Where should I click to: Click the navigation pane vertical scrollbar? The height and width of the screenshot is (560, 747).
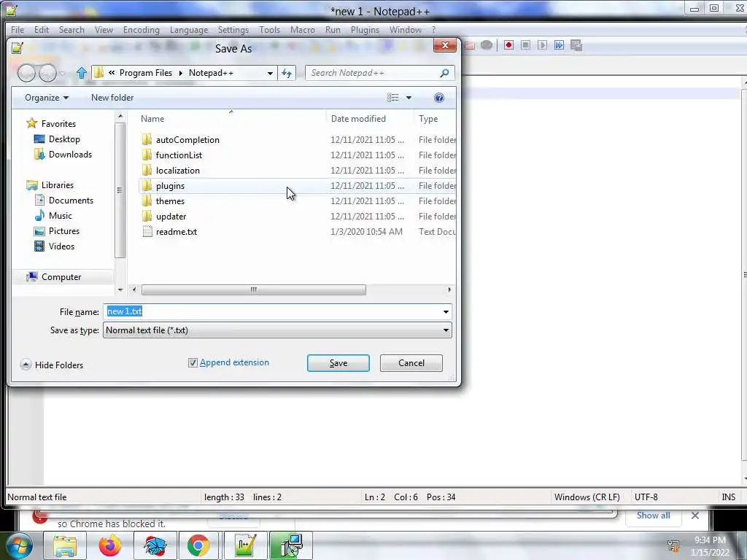pyautogui.click(x=120, y=190)
